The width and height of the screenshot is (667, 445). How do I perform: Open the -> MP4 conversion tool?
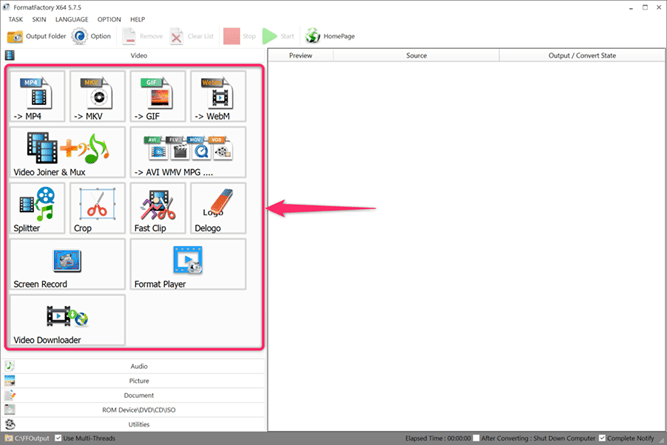(37, 97)
